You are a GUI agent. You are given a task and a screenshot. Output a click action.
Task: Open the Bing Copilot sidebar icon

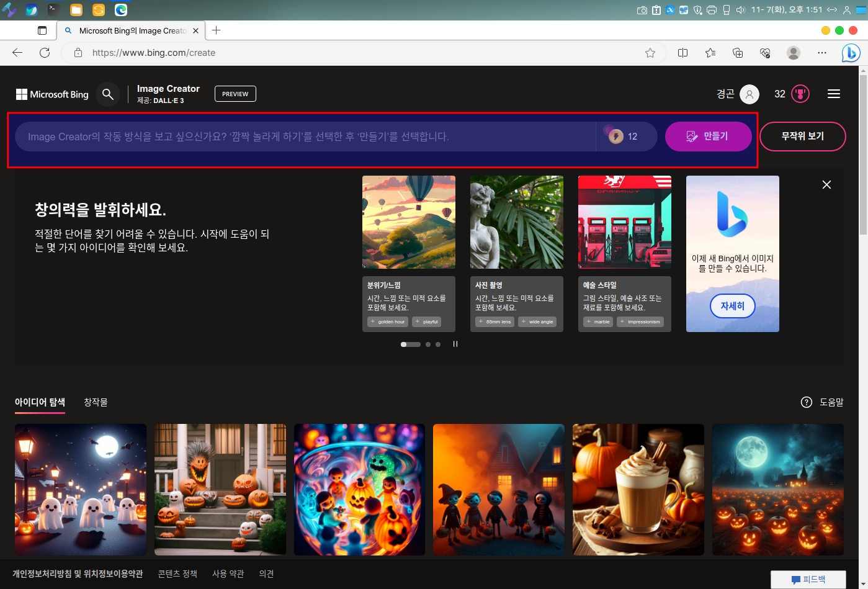coord(851,53)
